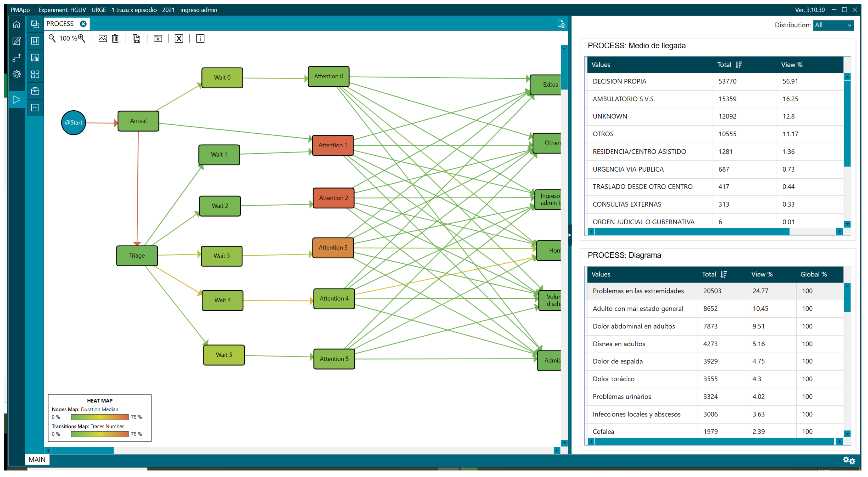Collapse right panel with the splitter arrow
The width and height of the screenshot is (868, 477).
(569, 235)
